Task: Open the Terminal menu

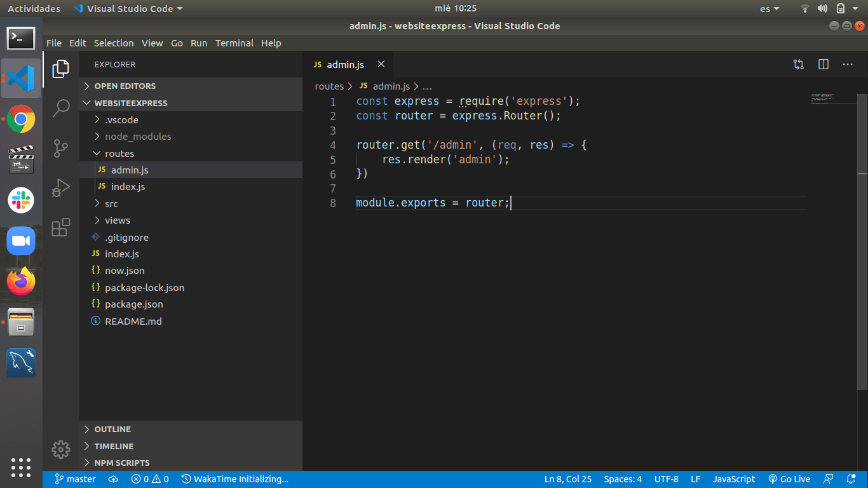Action: click(x=234, y=43)
